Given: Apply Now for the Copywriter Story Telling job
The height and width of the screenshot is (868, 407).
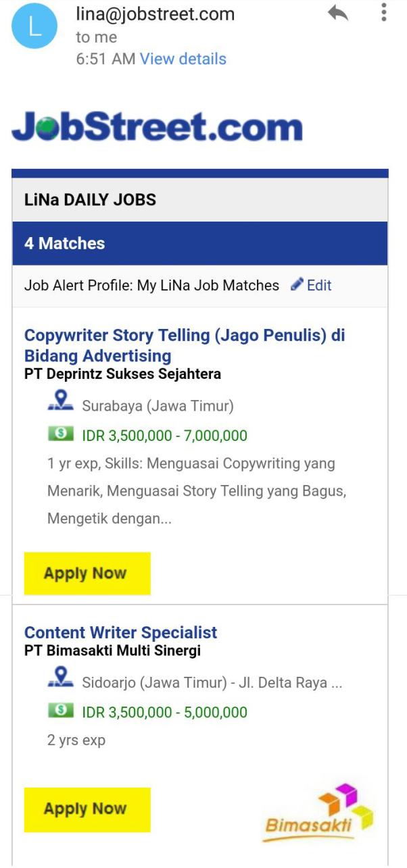Looking at the screenshot, I should coord(87,573).
